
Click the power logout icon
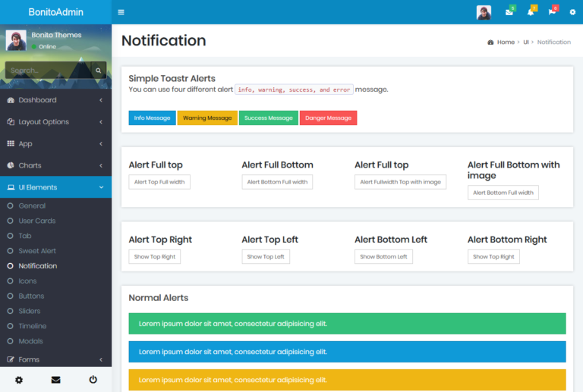93,379
